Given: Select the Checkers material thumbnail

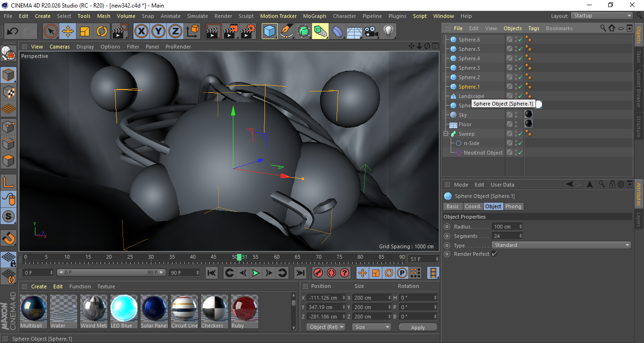Looking at the screenshot, I should pos(214,311).
